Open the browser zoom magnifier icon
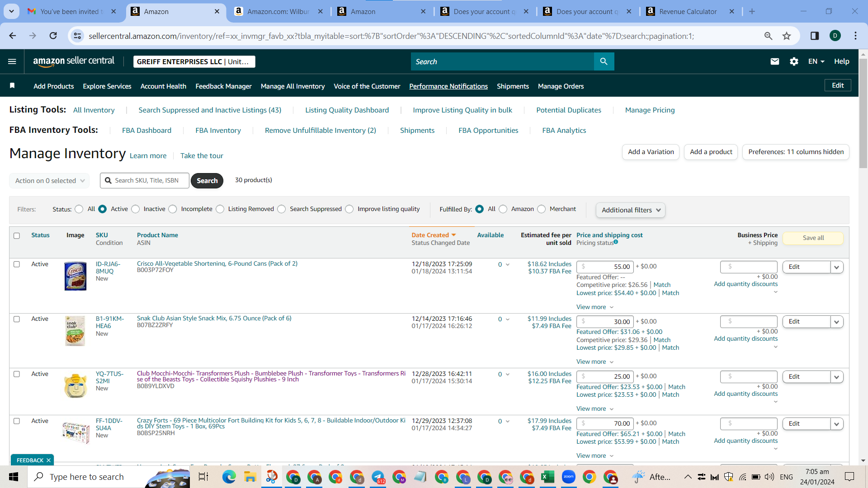This screenshot has height=488, width=868. pyautogui.click(x=768, y=36)
